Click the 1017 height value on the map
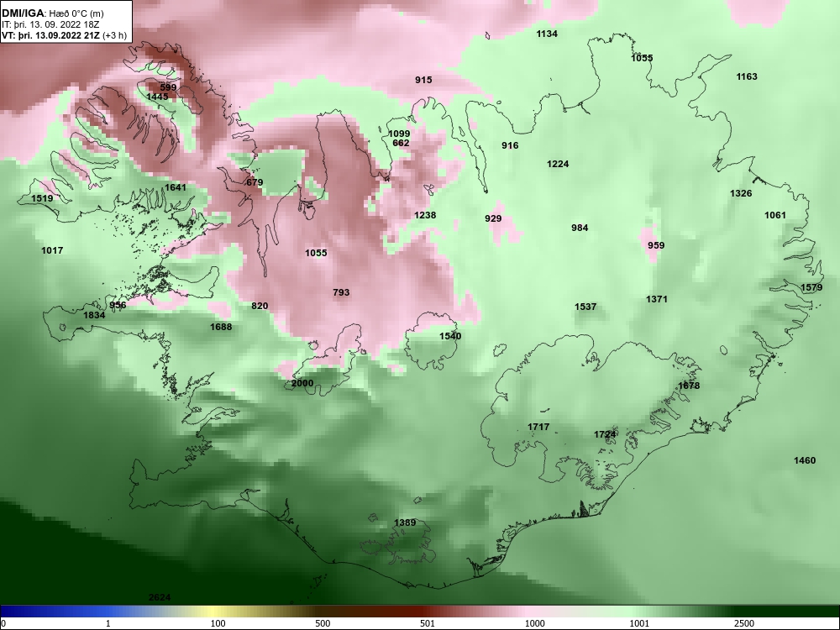The width and height of the screenshot is (840, 630). (52, 250)
